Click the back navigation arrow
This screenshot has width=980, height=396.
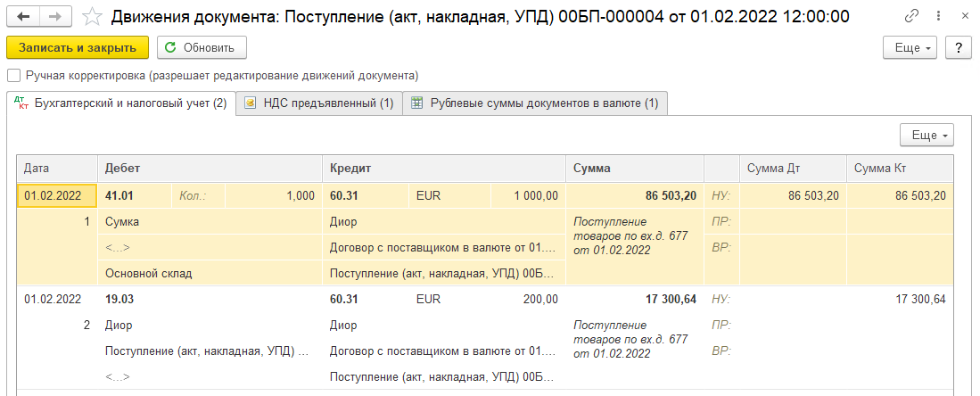coord(23,16)
